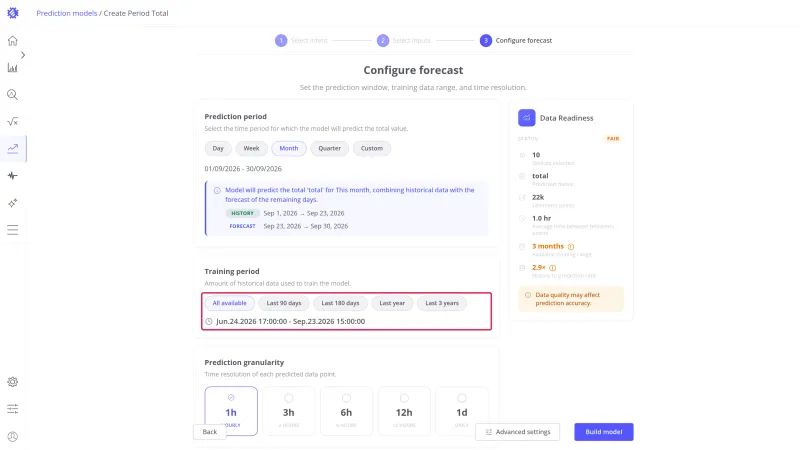Click the 22k telemetry points value

click(x=538, y=197)
